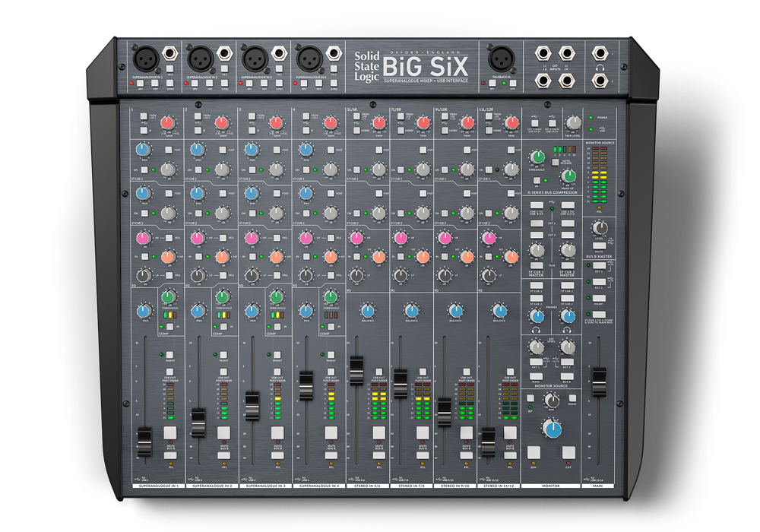Toggle ST CUE 1 ON for channel 2
Screen dimensions: 760x532
coord(197,169)
